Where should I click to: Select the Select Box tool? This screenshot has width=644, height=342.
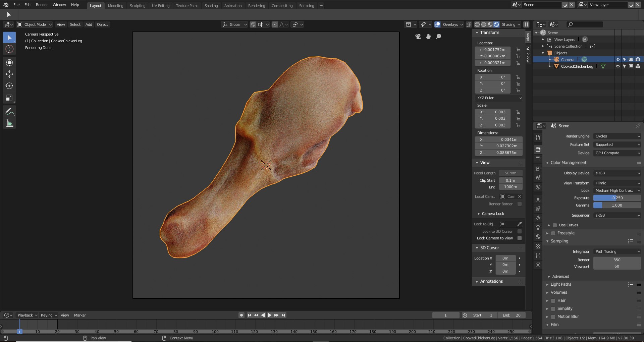9,38
